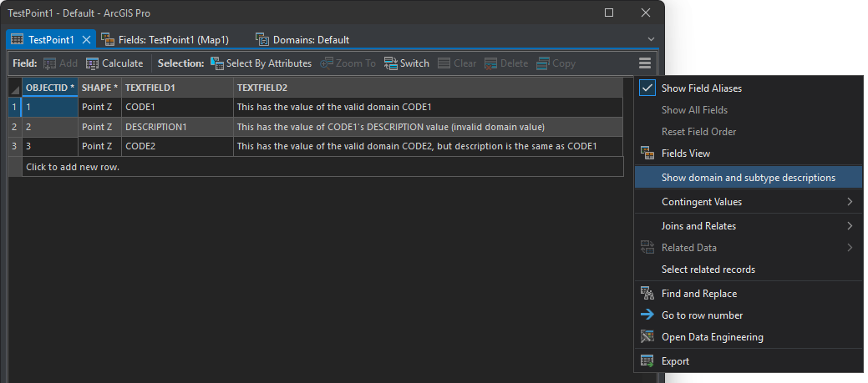Click the CODE2 cell
Viewport: 868px width, 383px height.
coord(177,147)
